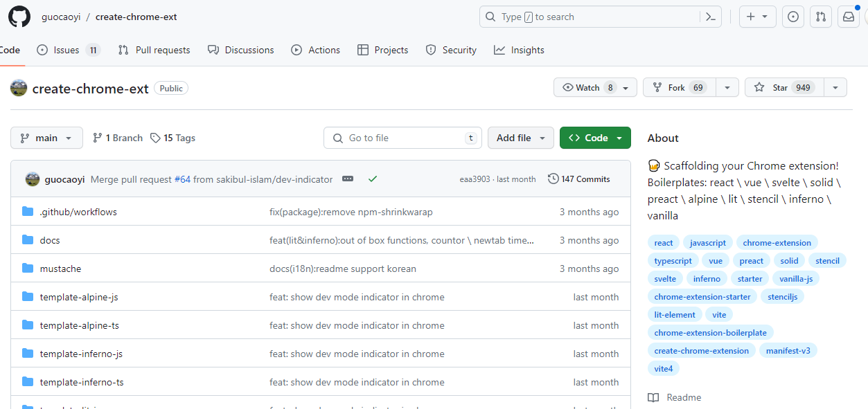This screenshot has width=868, height=409.
Task: Click the repository owner avatar beside title
Action: click(x=19, y=88)
